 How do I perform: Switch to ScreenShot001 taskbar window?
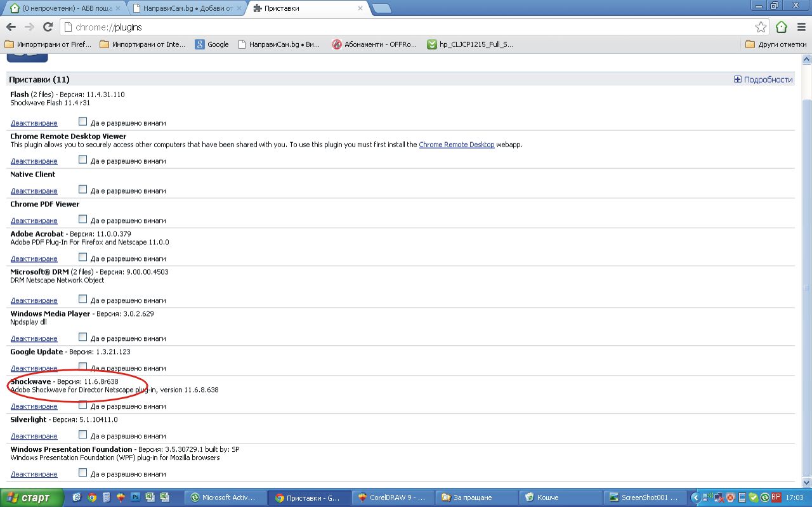click(x=643, y=498)
